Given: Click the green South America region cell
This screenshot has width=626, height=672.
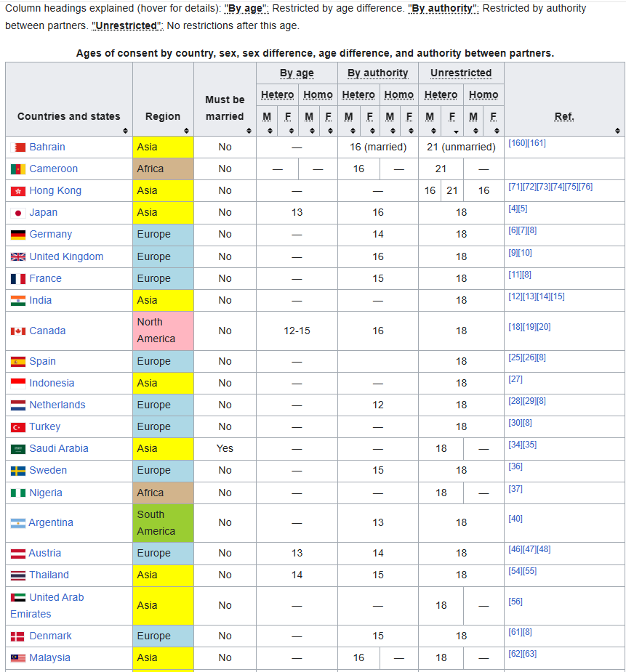Looking at the screenshot, I should pyautogui.click(x=163, y=523).
